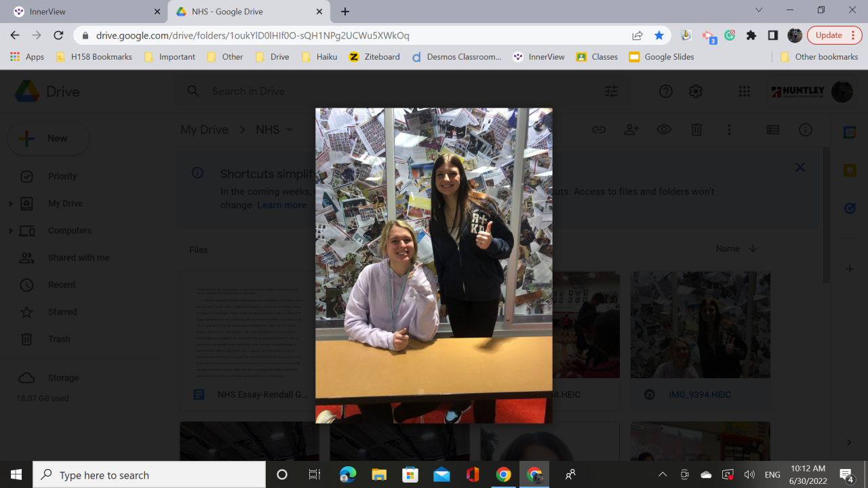Open Google Slides bookmark

pos(662,57)
